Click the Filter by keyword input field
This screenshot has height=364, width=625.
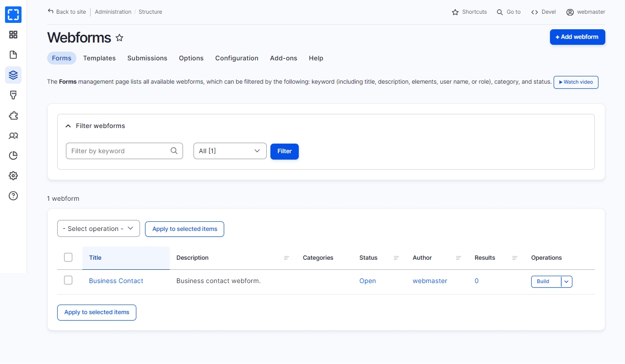(x=119, y=151)
